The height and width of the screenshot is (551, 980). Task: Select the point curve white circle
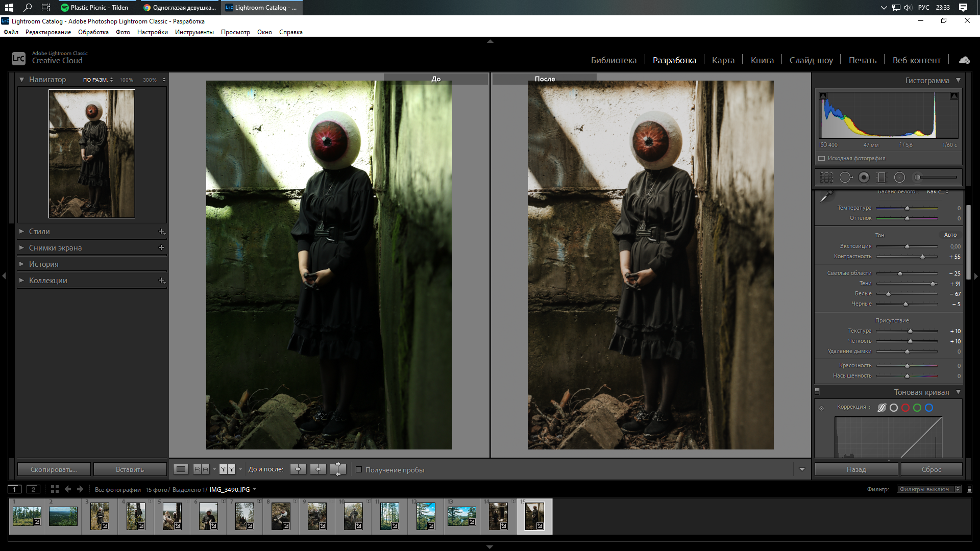point(894,408)
